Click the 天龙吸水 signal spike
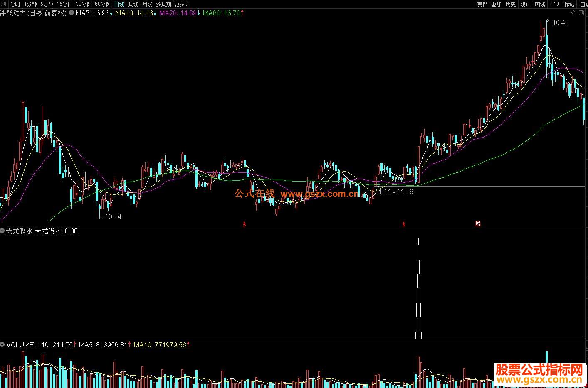588x388 pixels. coord(418,288)
